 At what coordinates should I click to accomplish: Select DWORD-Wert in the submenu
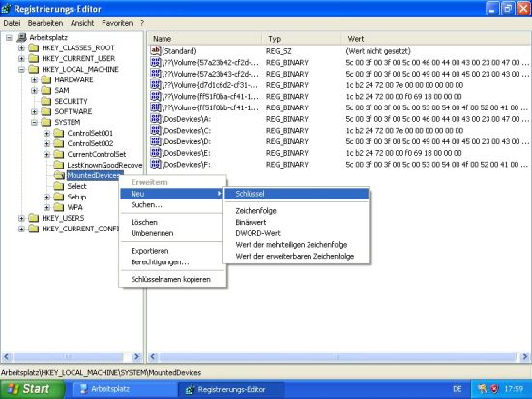click(258, 233)
